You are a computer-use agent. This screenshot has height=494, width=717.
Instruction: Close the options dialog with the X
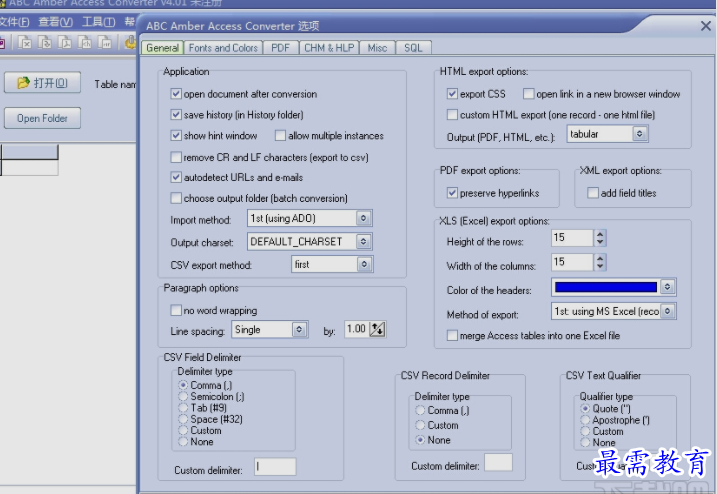pos(706,26)
